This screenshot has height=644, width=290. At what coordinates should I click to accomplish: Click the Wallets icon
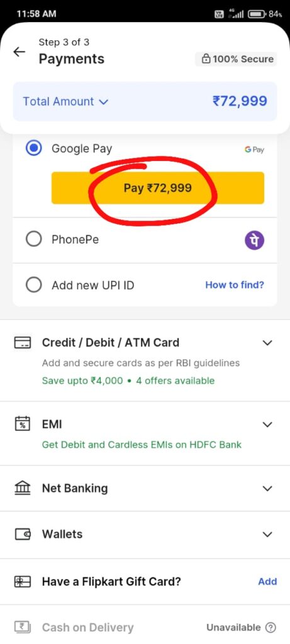click(x=23, y=534)
